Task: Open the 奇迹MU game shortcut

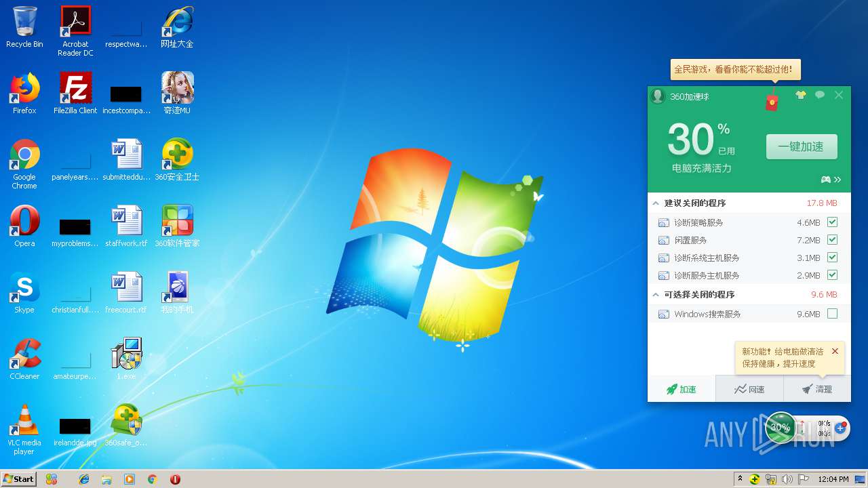Action: point(177,94)
